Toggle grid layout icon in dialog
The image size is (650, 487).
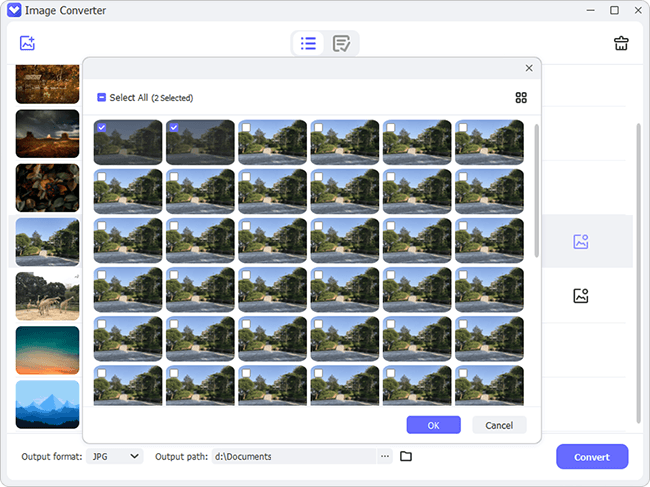[x=521, y=98]
